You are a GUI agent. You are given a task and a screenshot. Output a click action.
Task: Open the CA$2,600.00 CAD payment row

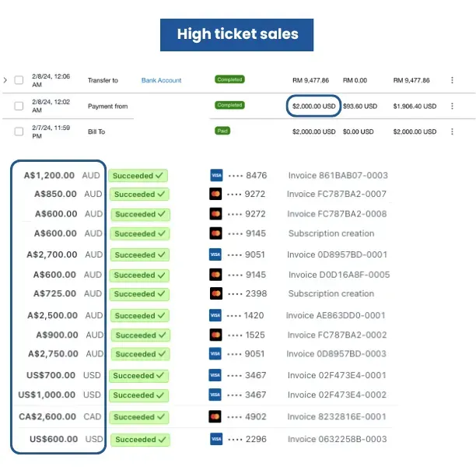[x=205, y=416]
